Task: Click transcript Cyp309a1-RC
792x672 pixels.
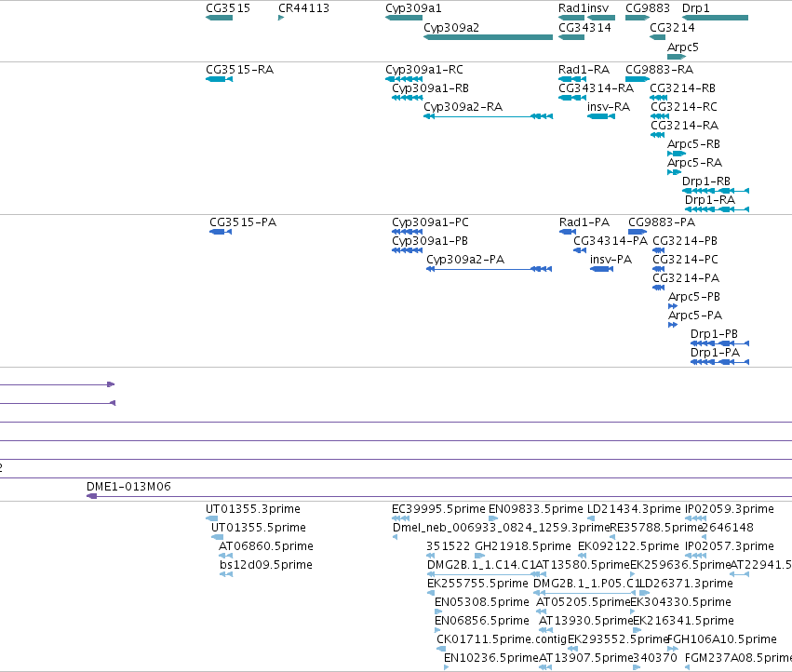Action: (424, 70)
